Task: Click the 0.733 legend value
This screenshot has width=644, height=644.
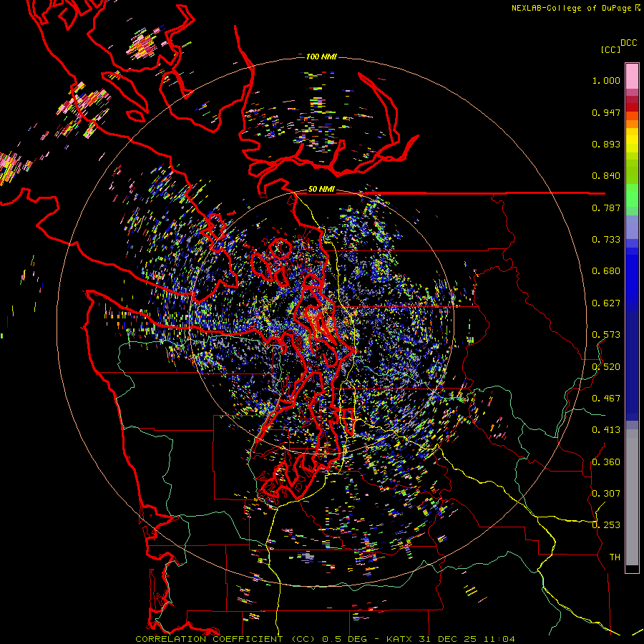Action: pyautogui.click(x=606, y=240)
